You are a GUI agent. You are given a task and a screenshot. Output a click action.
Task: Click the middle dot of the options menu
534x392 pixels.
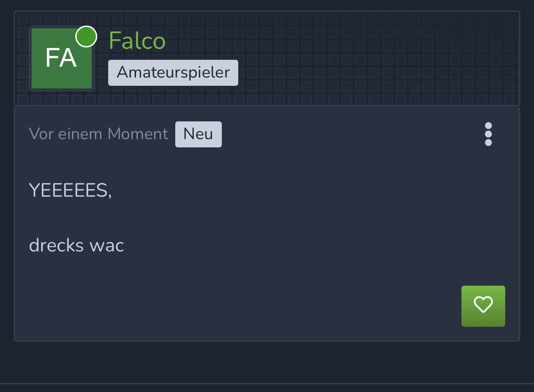(x=488, y=134)
